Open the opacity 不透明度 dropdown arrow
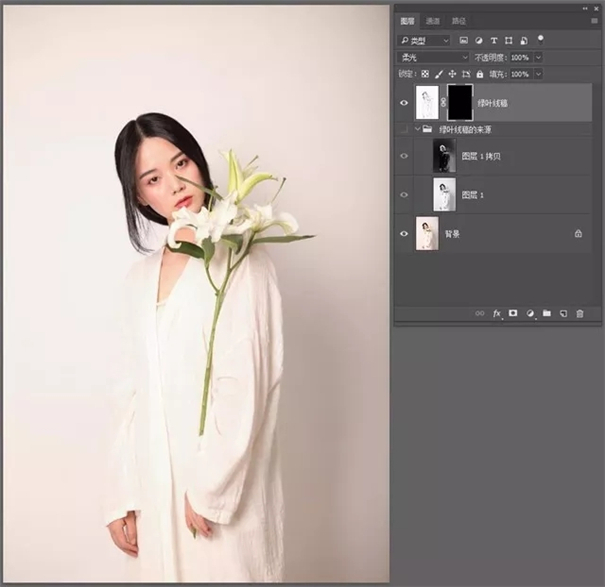The image size is (605, 587). (x=539, y=58)
